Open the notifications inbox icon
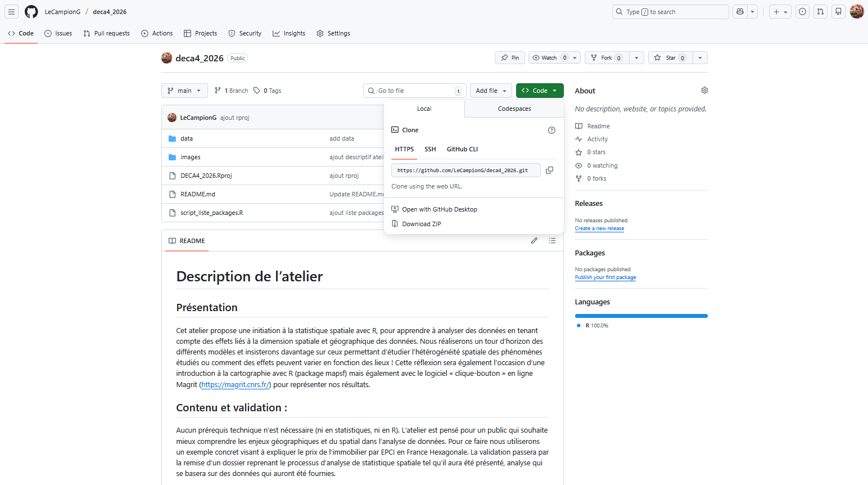This screenshot has height=485, width=868. 838,12
